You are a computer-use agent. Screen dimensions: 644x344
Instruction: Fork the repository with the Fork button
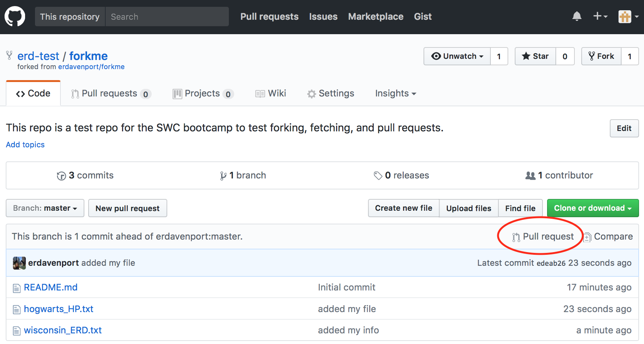[601, 56]
